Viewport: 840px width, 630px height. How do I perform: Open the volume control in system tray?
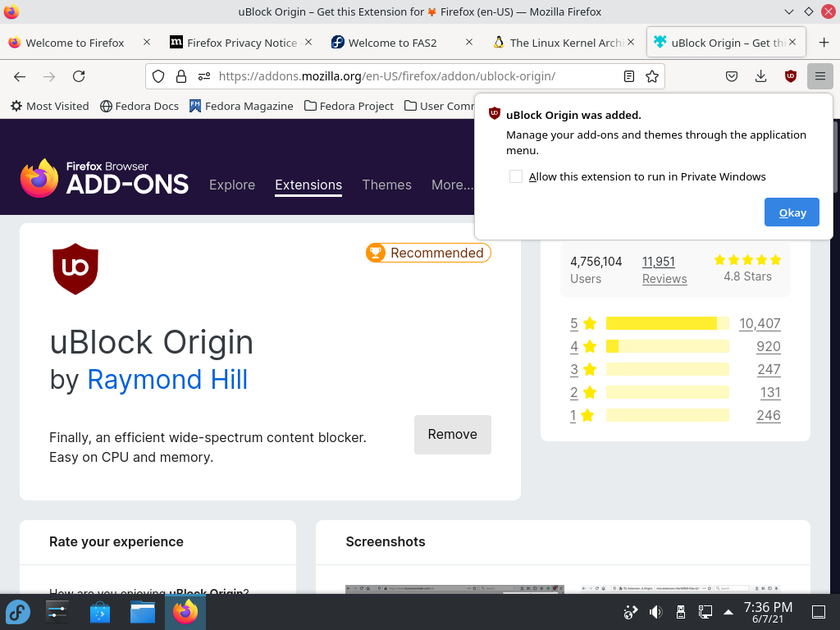[655, 612]
